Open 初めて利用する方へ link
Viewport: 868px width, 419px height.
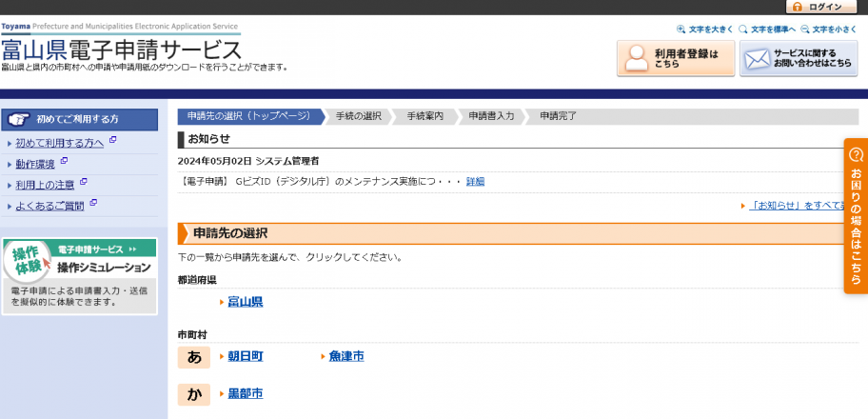point(59,144)
